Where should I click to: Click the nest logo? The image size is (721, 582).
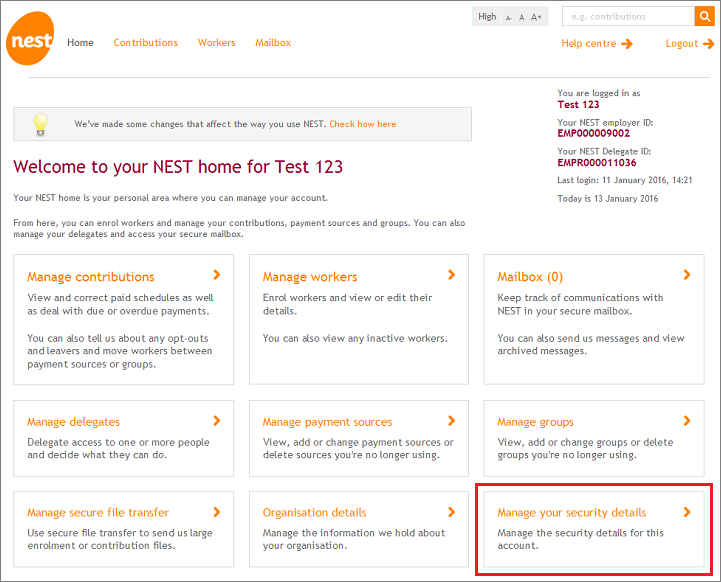click(30, 39)
